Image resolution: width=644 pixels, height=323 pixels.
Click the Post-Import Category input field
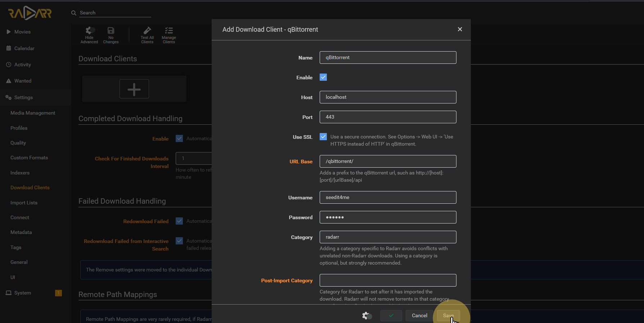388,280
